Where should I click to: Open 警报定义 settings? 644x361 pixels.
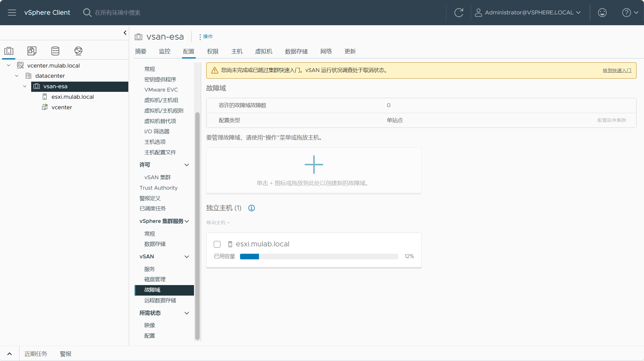[x=150, y=198]
